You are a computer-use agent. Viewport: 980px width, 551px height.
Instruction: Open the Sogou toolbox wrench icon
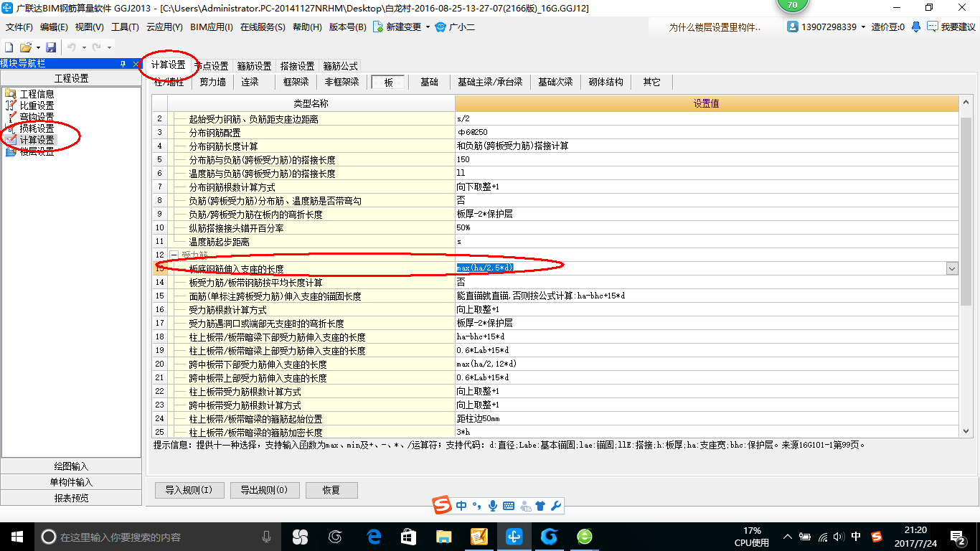(555, 506)
